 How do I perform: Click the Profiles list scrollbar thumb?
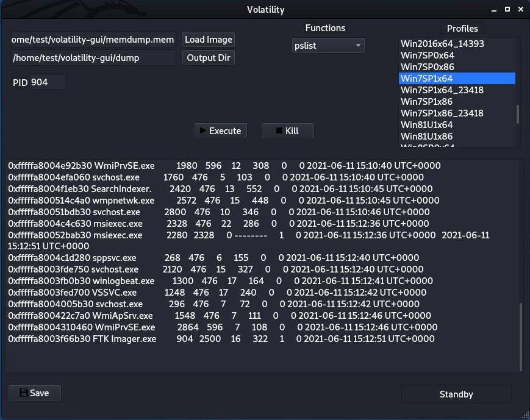518,115
